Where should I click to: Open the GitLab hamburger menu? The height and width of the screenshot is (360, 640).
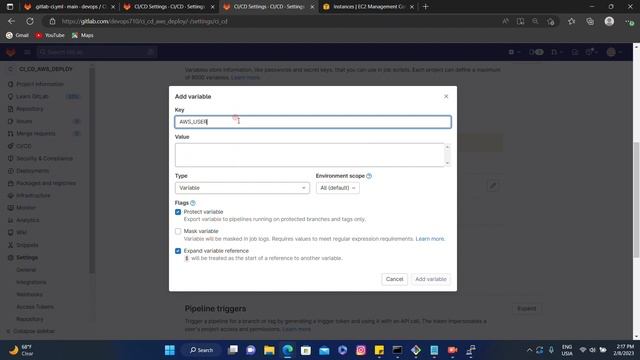coord(27,52)
